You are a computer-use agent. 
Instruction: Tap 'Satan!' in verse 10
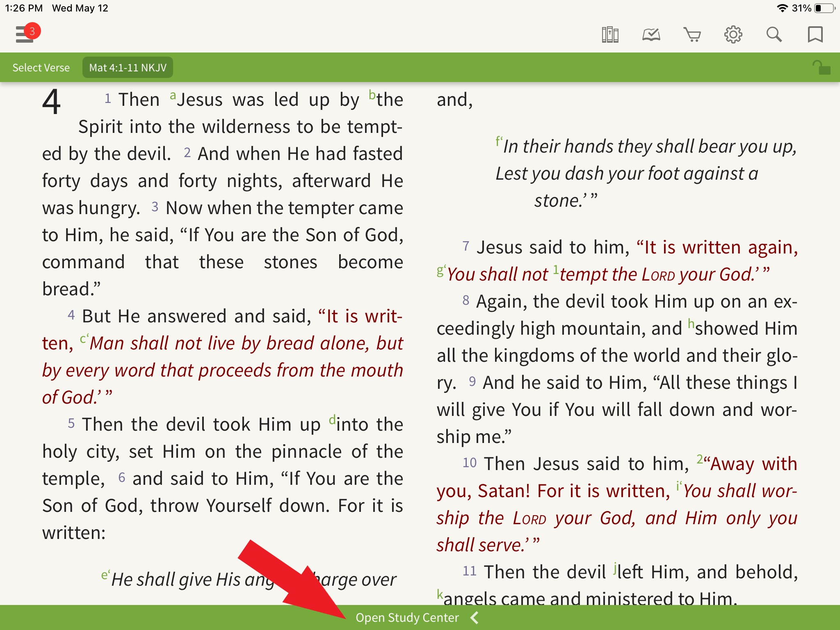click(x=504, y=491)
